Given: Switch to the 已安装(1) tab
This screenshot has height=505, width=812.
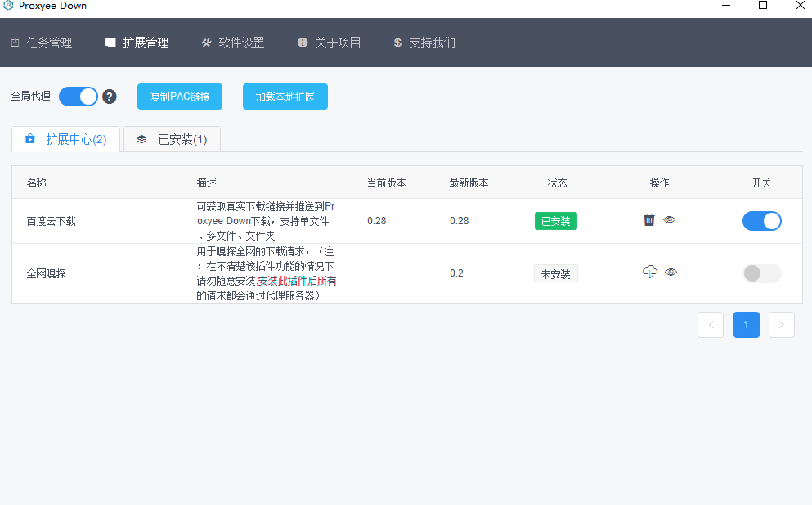Looking at the screenshot, I should point(171,139).
